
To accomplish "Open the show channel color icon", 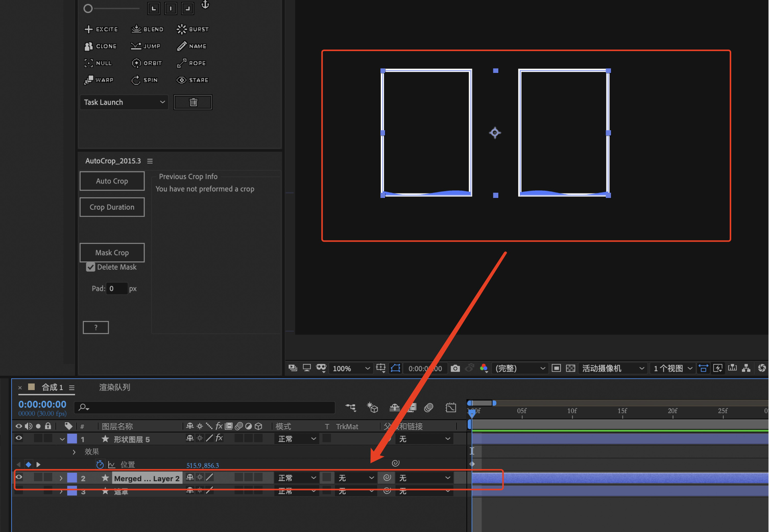I will [x=484, y=368].
